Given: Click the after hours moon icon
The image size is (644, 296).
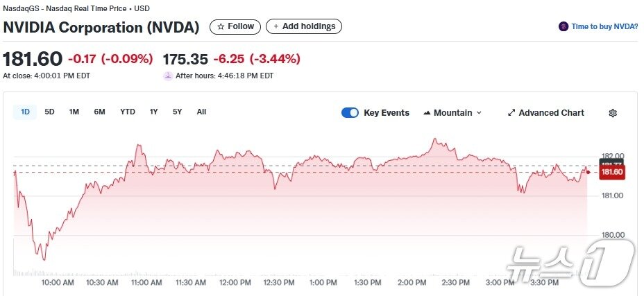Looking at the screenshot, I should (x=168, y=76).
